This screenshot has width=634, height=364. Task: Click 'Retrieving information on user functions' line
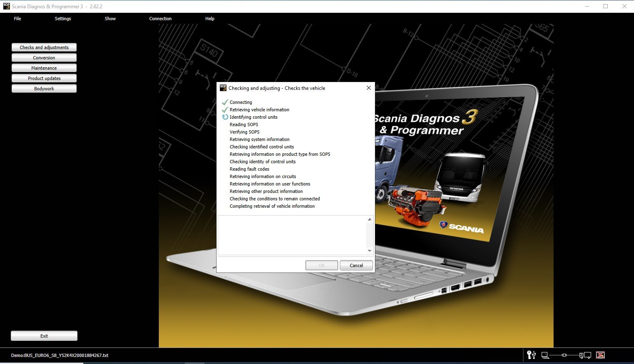coord(270,184)
